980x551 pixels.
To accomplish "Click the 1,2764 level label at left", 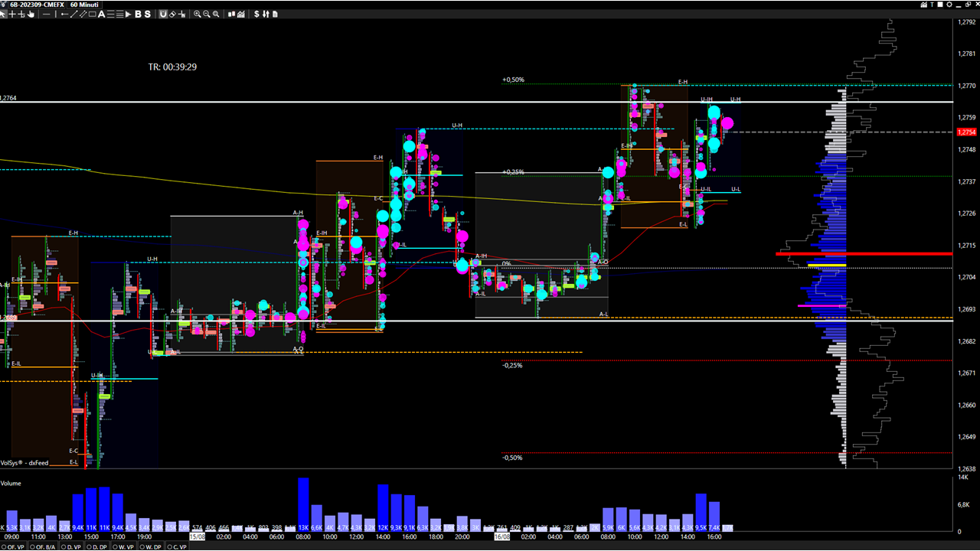I will tap(8, 98).
